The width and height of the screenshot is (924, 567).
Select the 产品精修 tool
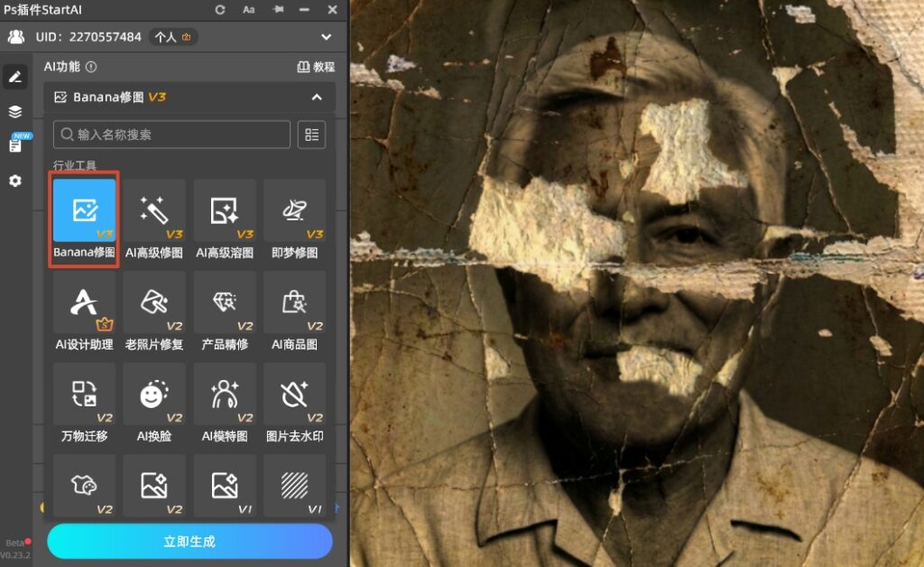click(x=225, y=311)
